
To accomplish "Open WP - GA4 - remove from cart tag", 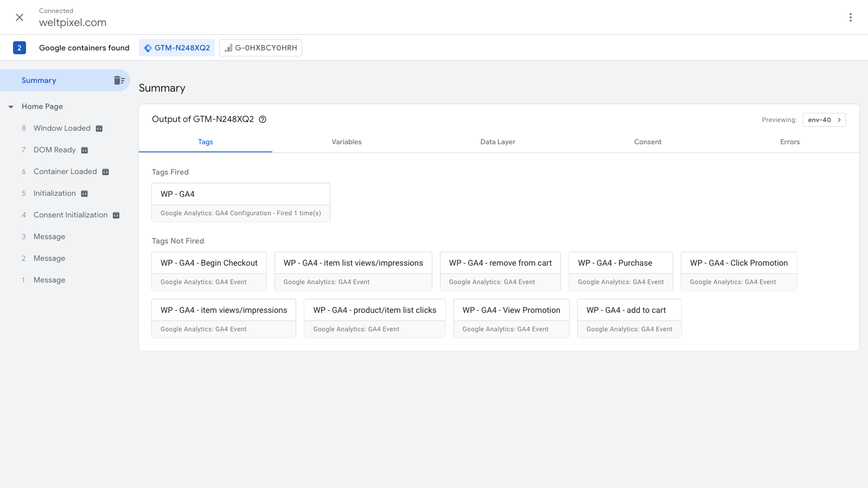I will 500,271.
